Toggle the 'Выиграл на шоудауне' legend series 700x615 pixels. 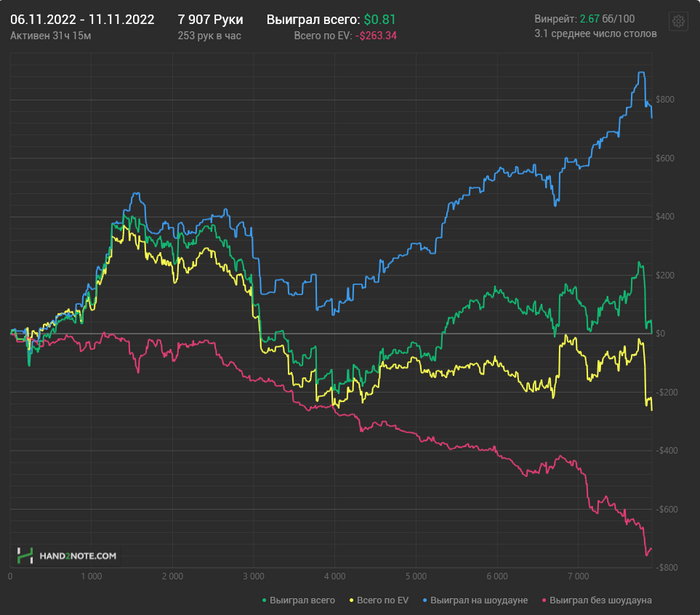pyautogui.click(x=475, y=600)
